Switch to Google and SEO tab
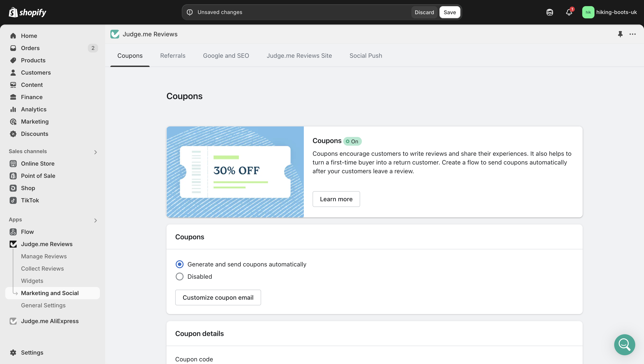The height and width of the screenshot is (364, 644). pos(226,56)
